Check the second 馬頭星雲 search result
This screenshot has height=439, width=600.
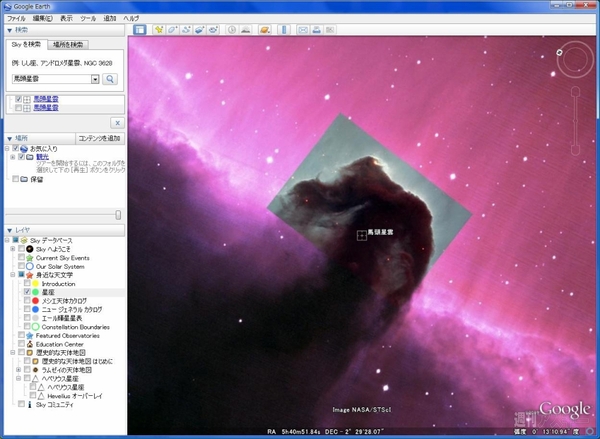18,108
